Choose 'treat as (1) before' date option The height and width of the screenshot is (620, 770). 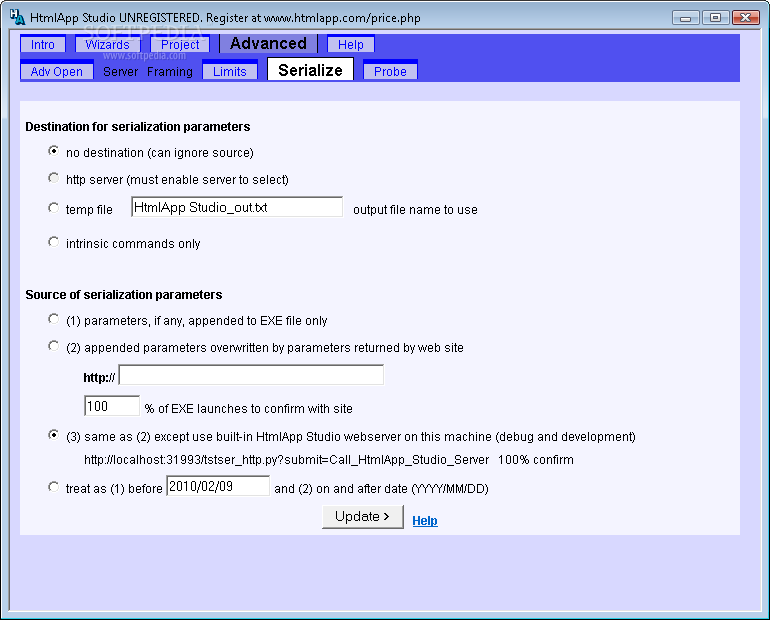pyautogui.click(x=54, y=487)
